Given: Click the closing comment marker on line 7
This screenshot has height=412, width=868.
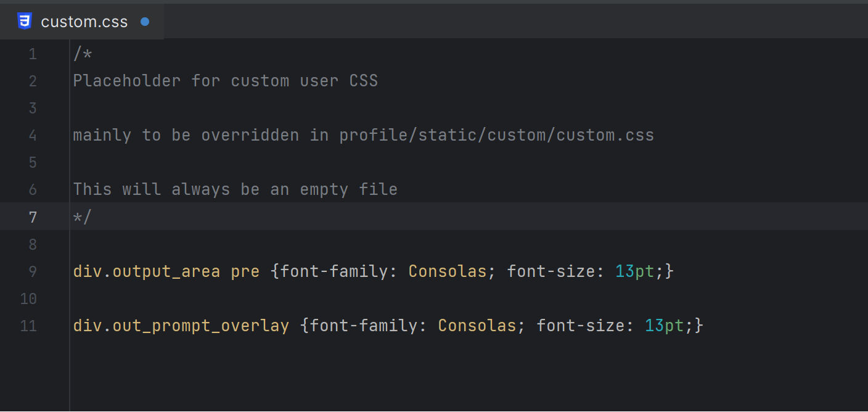Looking at the screenshot, I should click(82, 217).
